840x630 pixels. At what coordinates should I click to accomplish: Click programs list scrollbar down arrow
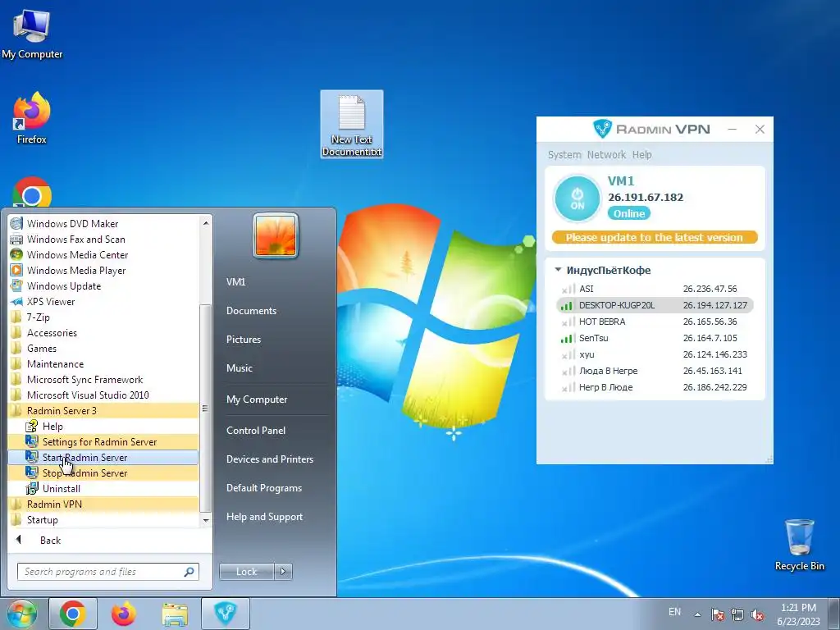(206, 520)
